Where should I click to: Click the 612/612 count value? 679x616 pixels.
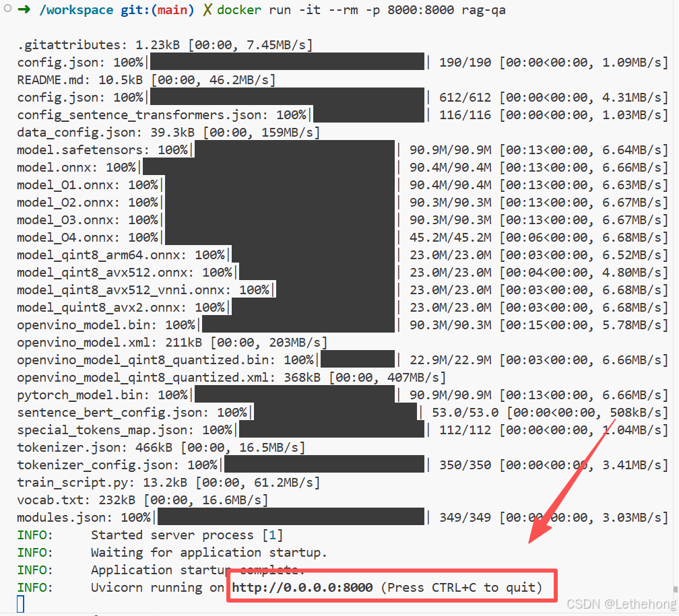[x=465, y=98]
